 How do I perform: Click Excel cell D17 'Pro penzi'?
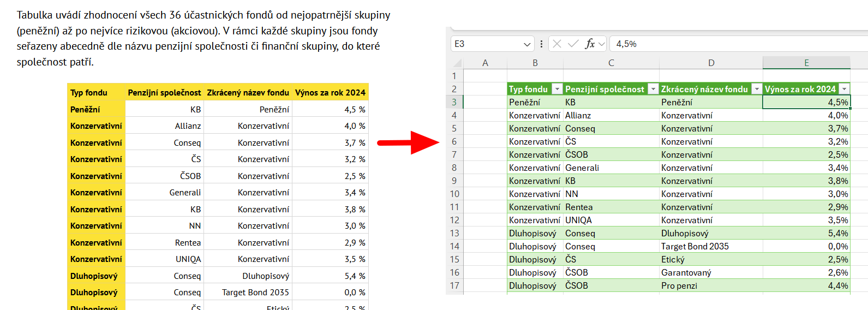click(x=711, y=285)
